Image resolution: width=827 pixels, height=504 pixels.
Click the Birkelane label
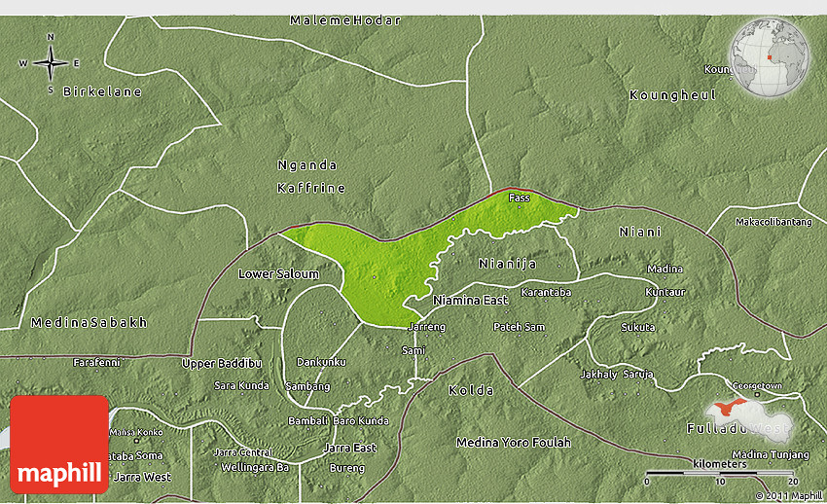coord(102,91)
